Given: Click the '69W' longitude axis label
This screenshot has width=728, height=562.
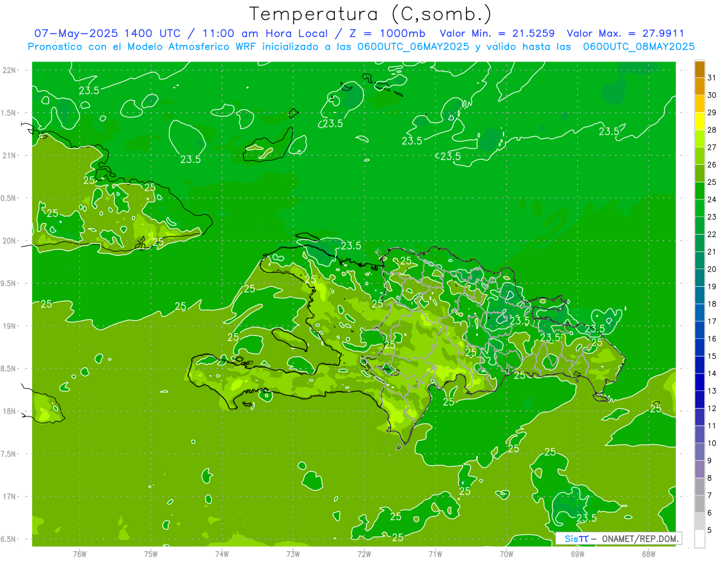Looking at the screenshot, I should [577, 554].
